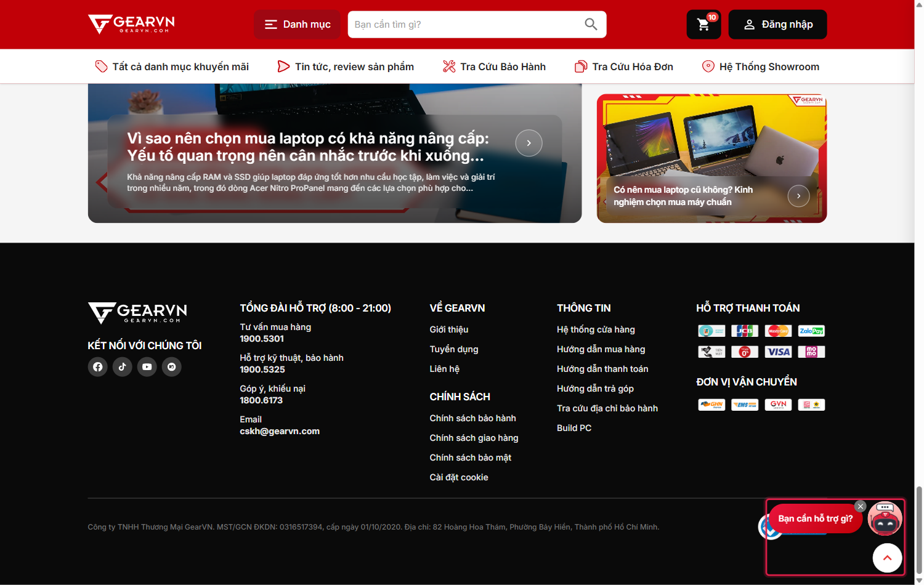Click GearVN logo in header
Viewport: 924px width, 585px height.
[131, 25]
